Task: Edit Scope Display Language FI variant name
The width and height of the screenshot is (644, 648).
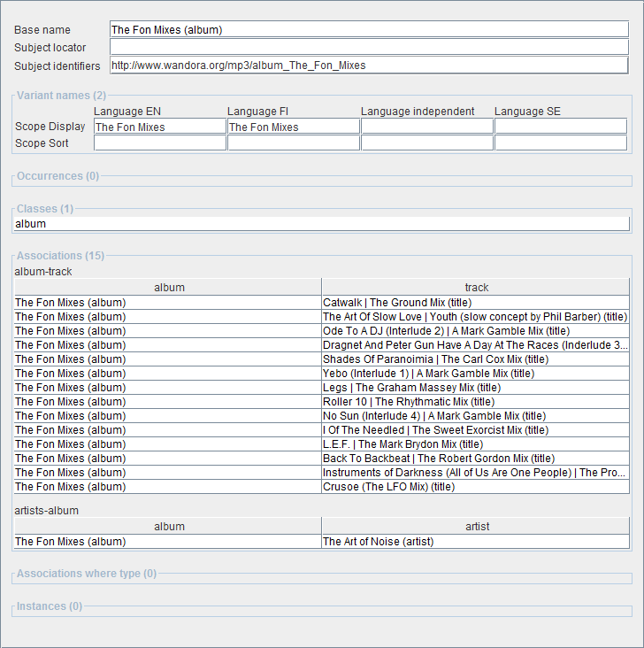Action: tap(294, 127)
